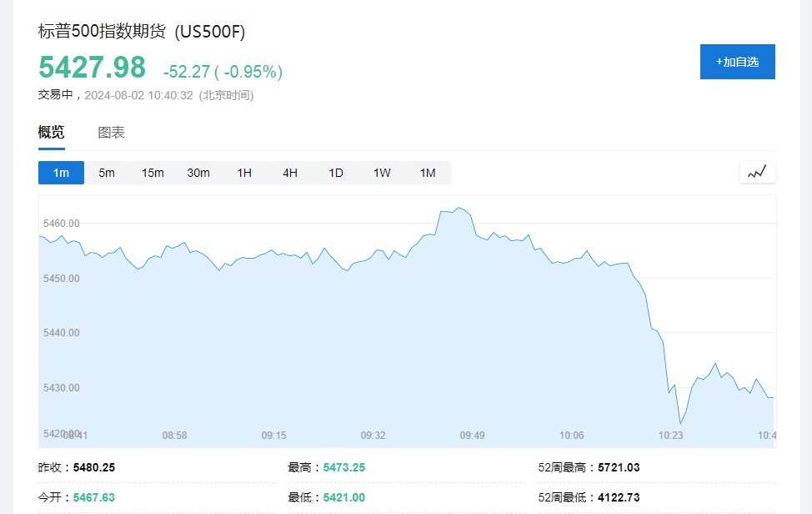Click the 5427.98 current price
This screenshot has width=812, height=514.
click(92, 68)
